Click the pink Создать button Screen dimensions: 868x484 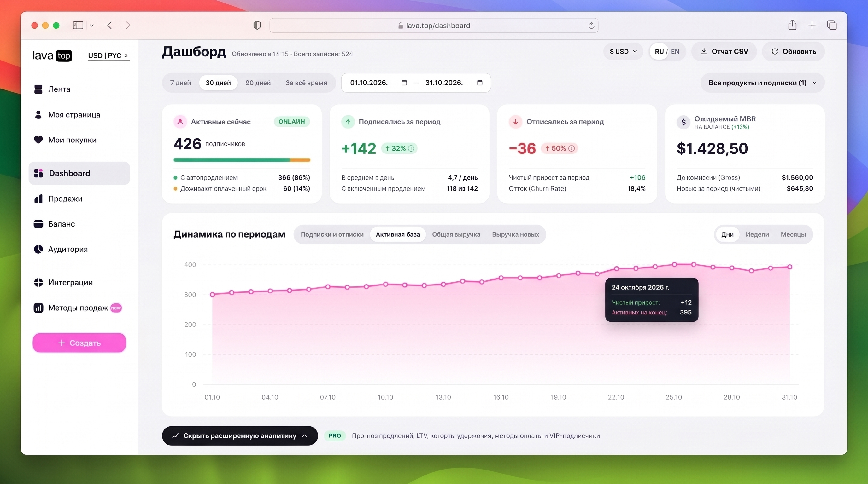point(79,343)
